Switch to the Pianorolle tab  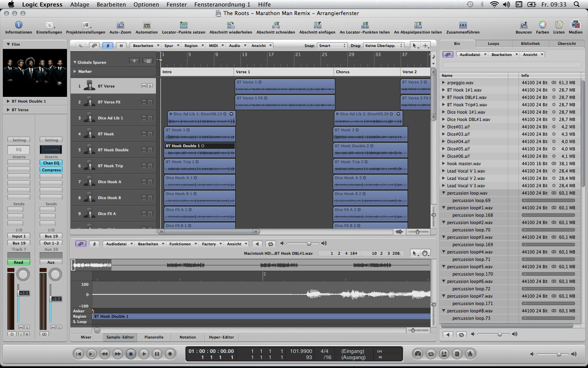tap(154, 337)
